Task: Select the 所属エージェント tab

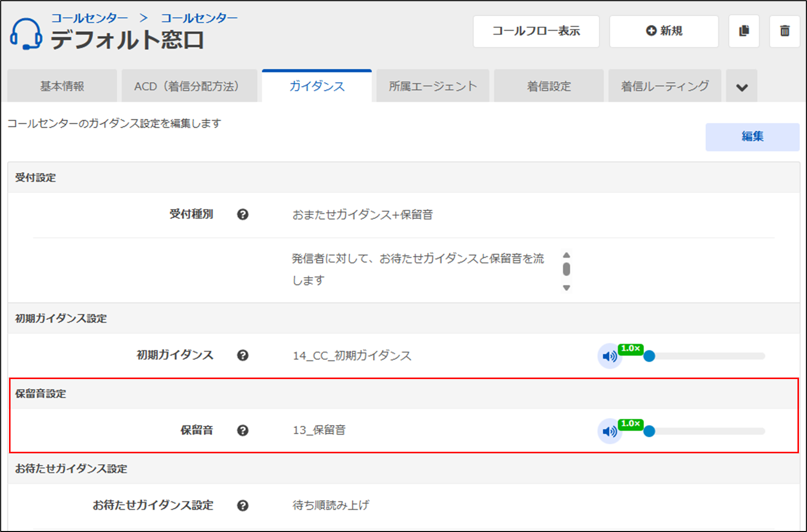Action: pyautogui.click(x=433, y=86)
